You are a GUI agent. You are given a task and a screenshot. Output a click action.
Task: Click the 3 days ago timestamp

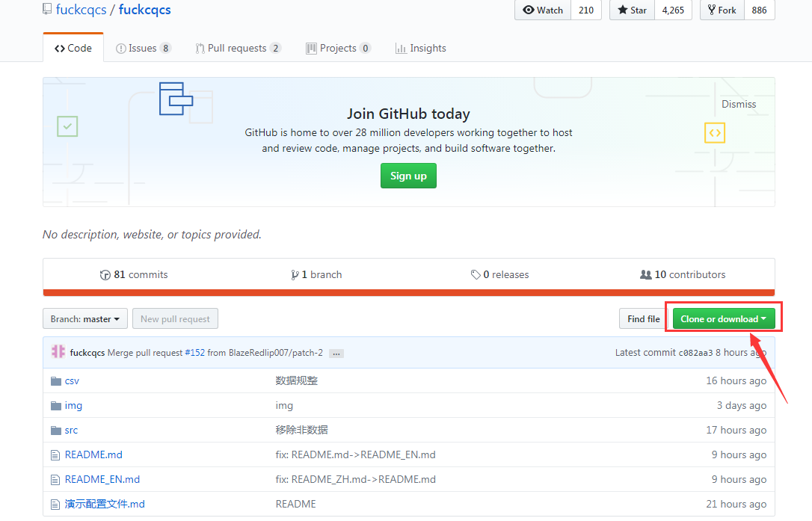(742, 405)
